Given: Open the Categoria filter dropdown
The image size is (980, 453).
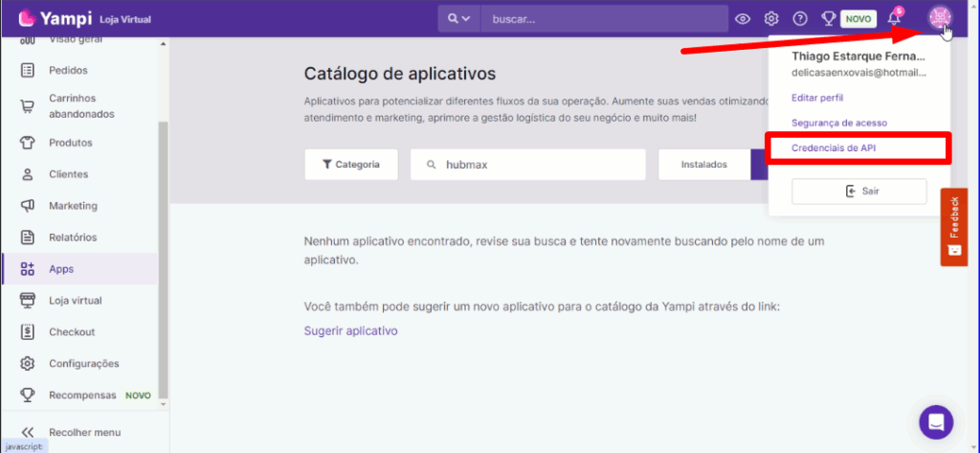Looking at the screenshot, I should click(351, 165).
